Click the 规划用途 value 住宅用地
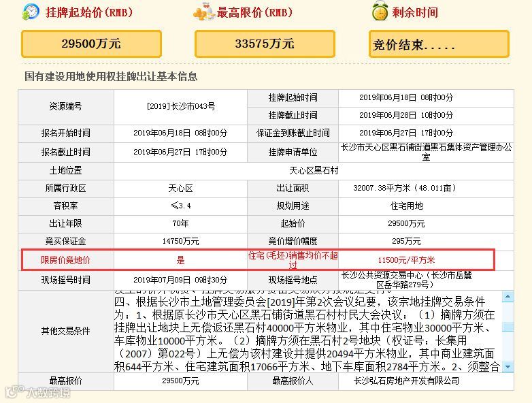 coord(406,206)
